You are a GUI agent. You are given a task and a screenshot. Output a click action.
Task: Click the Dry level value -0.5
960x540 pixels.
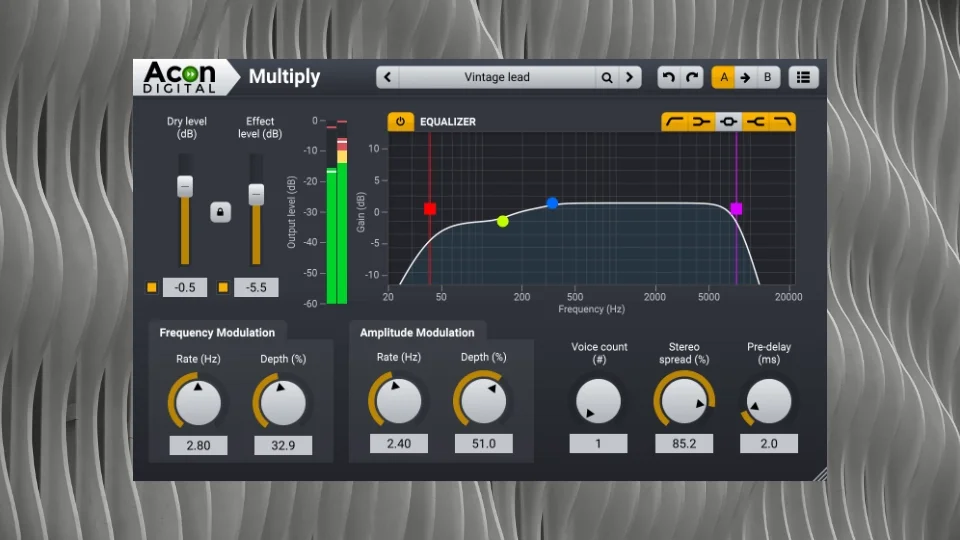click(185, 287)
